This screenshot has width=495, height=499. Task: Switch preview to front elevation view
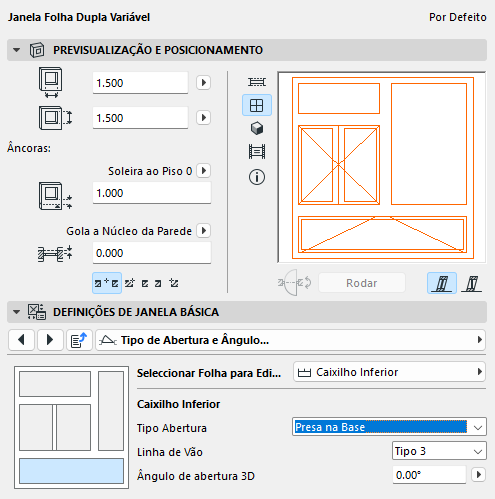point(257,105)
